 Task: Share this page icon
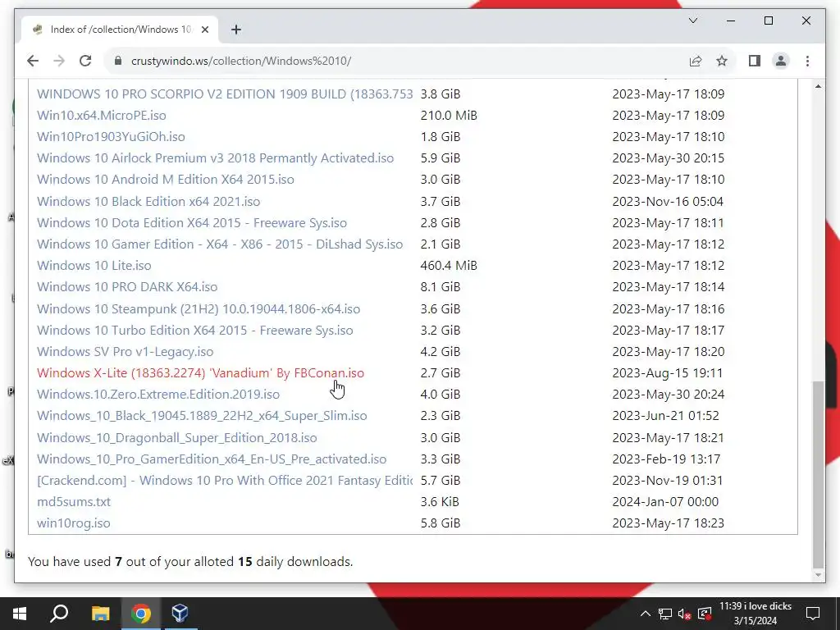(696, 61)
